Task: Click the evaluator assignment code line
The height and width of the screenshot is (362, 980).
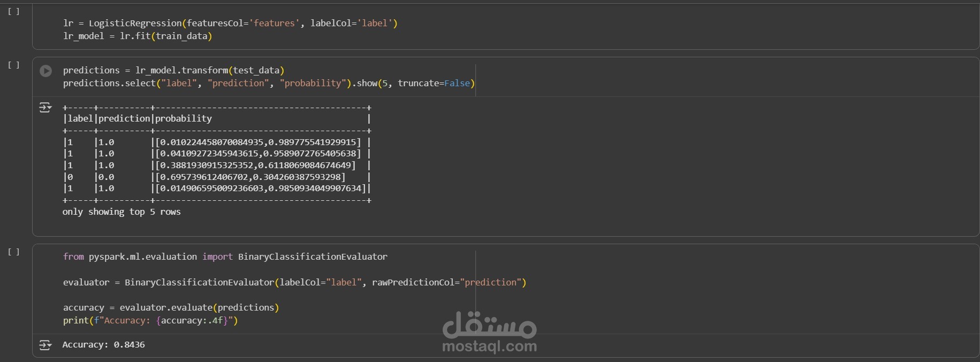Action: 294,282
